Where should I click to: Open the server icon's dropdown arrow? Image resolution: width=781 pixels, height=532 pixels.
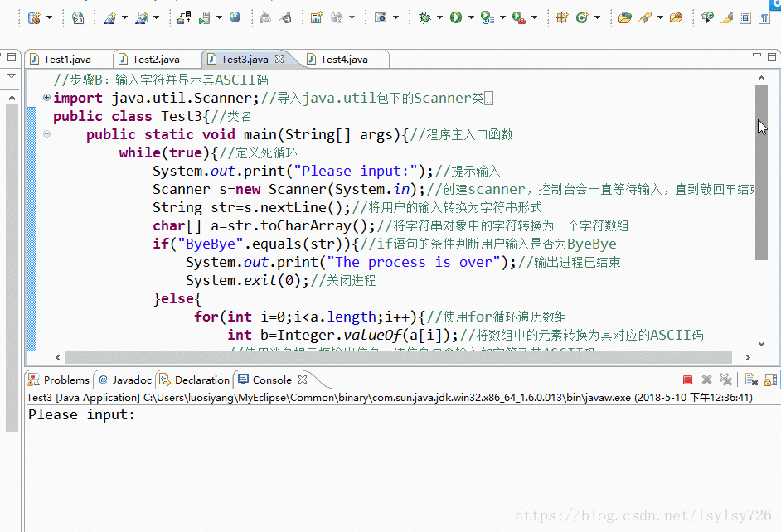click(x=219, y=17)
